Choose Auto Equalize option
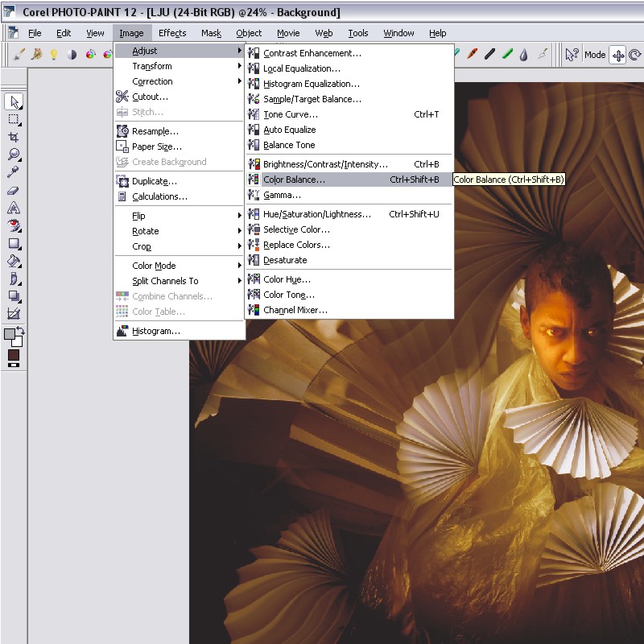 pos(349,130)
